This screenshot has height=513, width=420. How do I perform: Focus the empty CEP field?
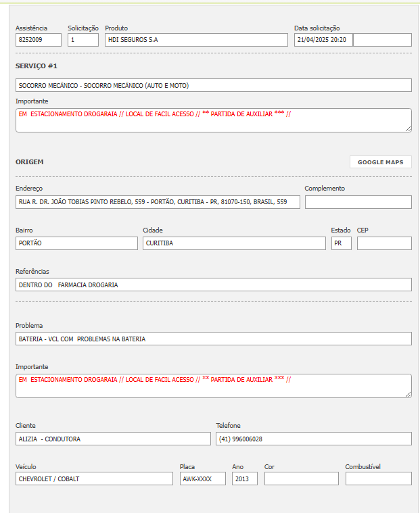(384, 243)
